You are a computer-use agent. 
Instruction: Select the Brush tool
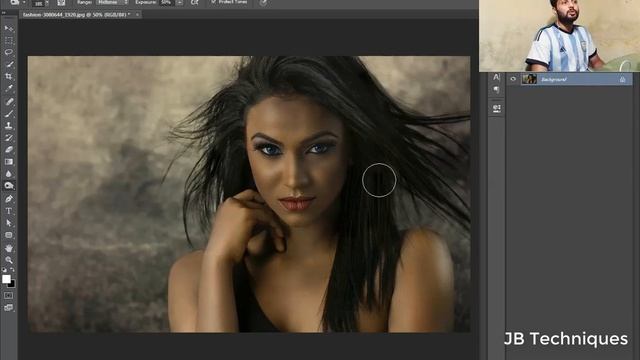9,114
